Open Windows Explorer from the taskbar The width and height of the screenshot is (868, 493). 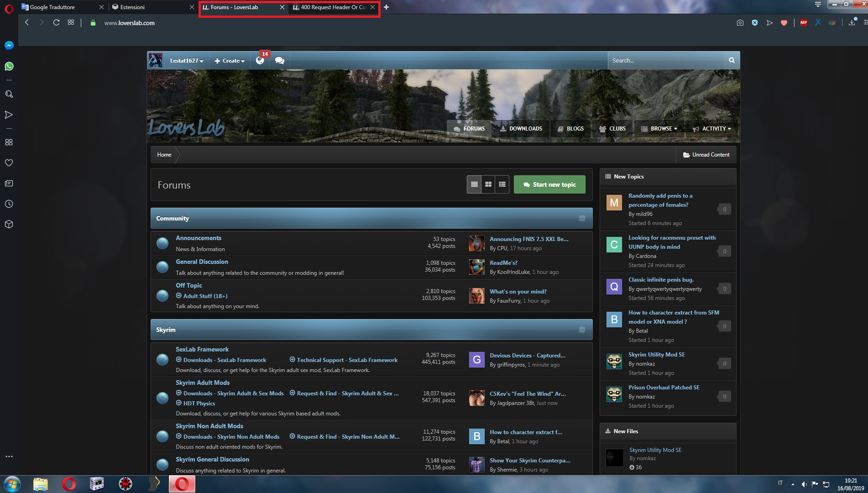tap(41, 484)
